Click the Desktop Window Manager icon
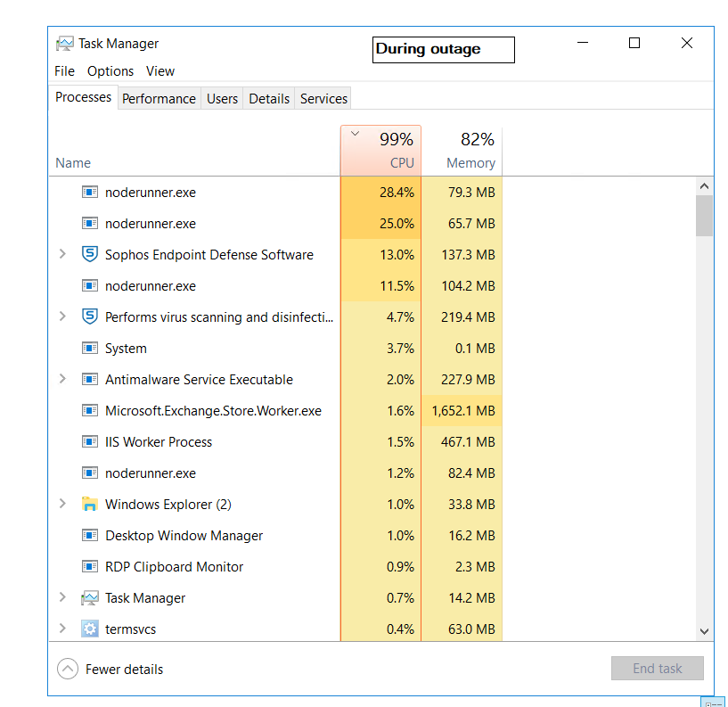Viewport: 728px width, 707px height. [x=90, y=535]
